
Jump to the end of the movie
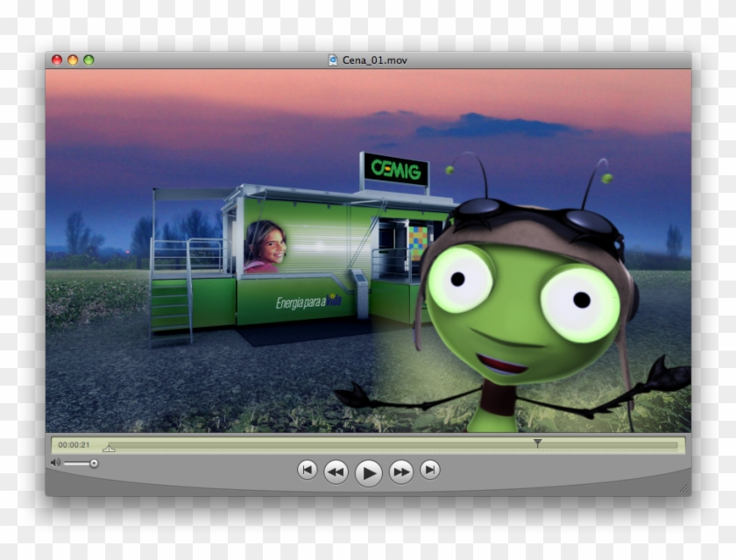pos(430,471)
